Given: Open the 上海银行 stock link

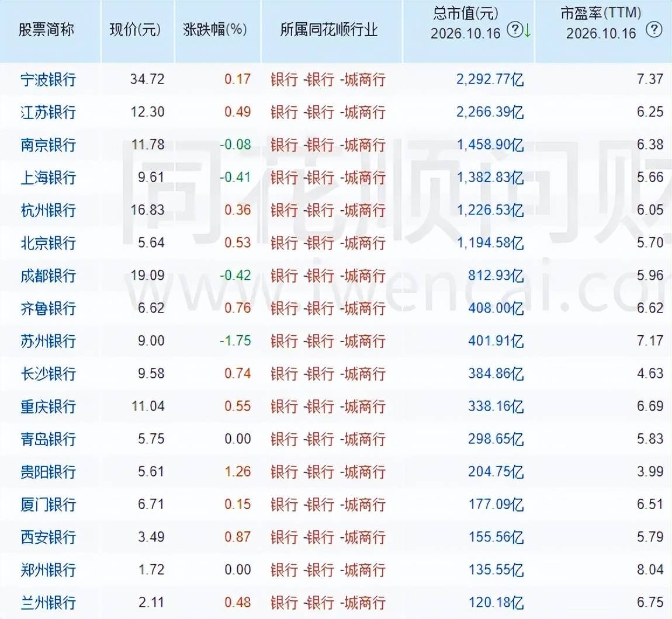Looking at the screenshot, I should click(49, 178).
